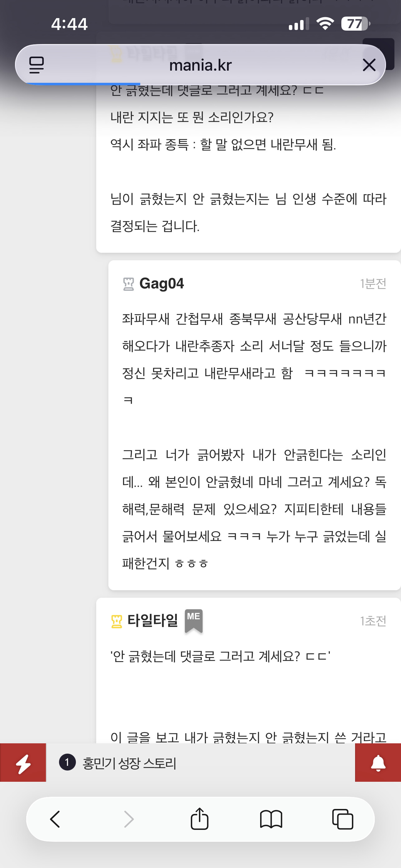The width and height of the screenshot is (401, 868).
Task: Tap the red lightning bolt icon
Action: pyautogui.click(x=23, y=762)
